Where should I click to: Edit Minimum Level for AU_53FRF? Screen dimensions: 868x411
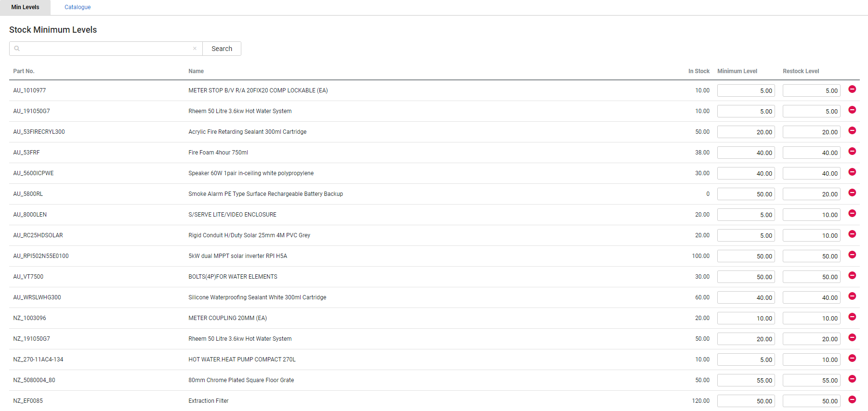pos(746,153)
